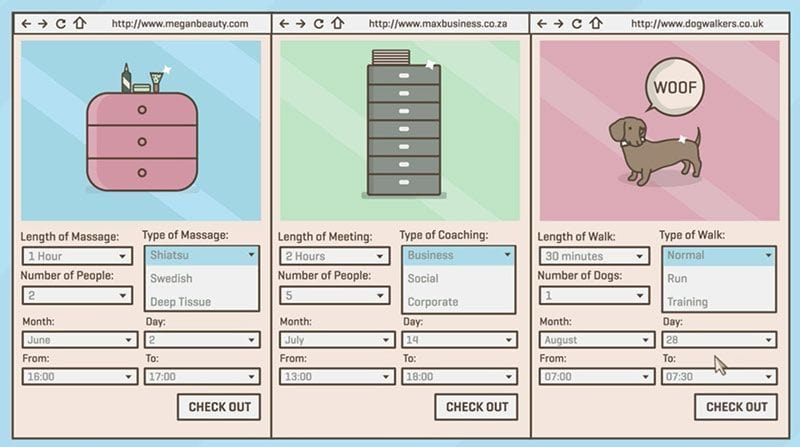Open Length of Meeting 2 Hours dropdown
The image size is (800, 447).
[x=335, y=256]
